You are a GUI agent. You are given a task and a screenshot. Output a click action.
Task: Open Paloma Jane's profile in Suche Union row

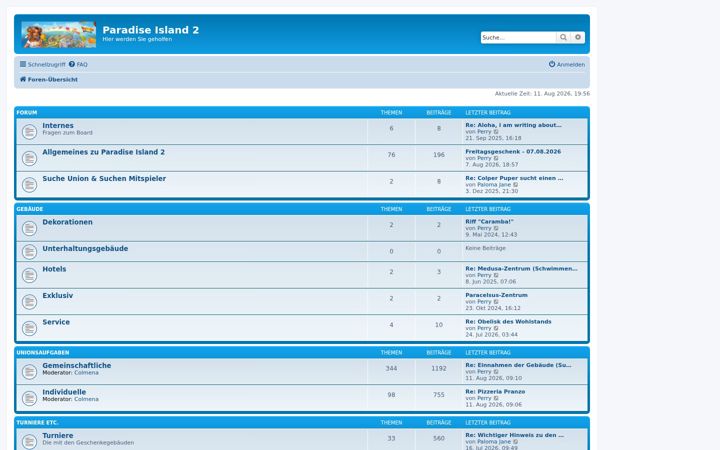[x=494, y=185]
